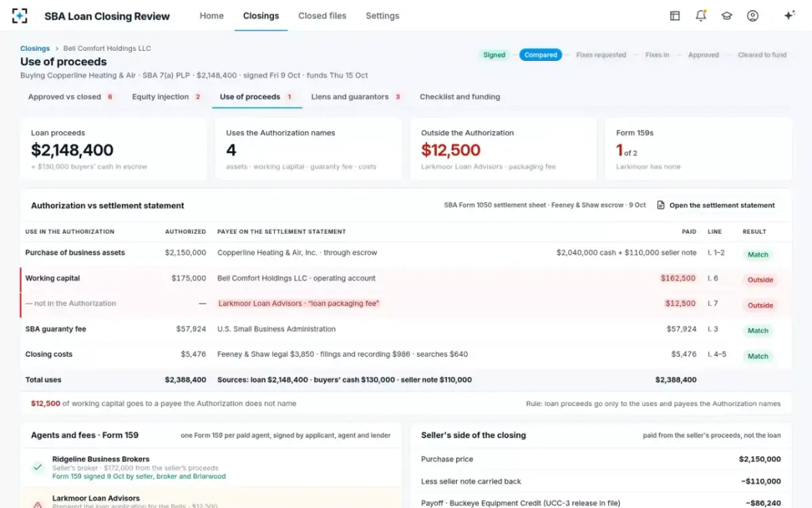812x508 pixels.
Task: Open the Closed files nav item
Action: (322, 16)
